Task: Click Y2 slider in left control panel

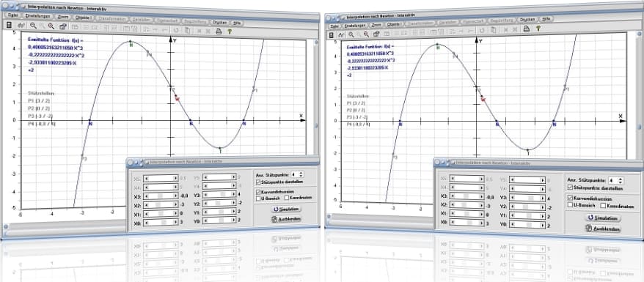Action: click(219, 203)
